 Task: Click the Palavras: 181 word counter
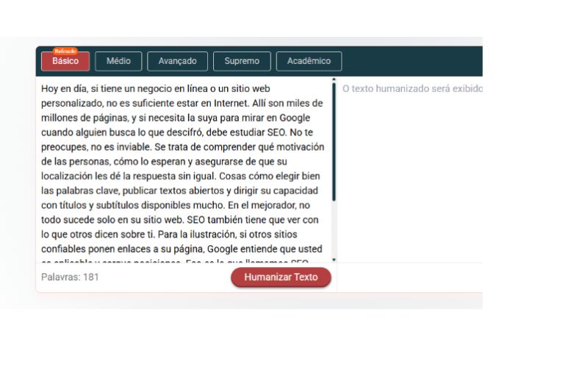click(70, 277)
